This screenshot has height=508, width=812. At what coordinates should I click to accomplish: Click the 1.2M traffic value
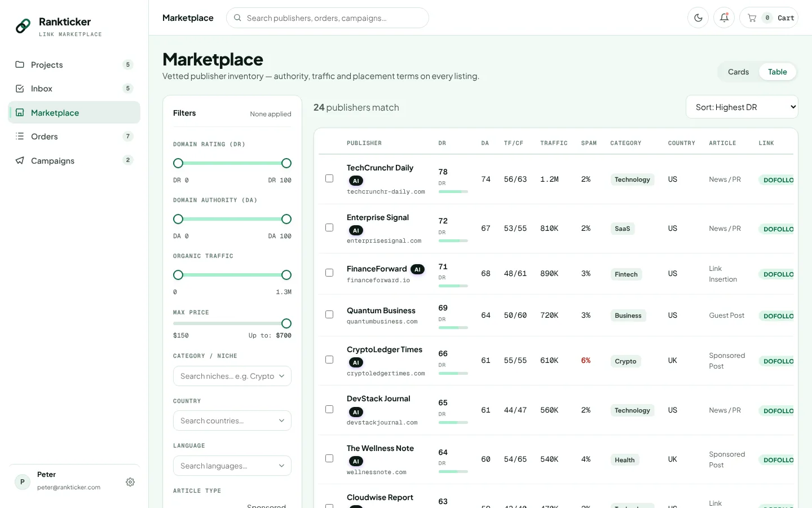(x=549, y=179)
